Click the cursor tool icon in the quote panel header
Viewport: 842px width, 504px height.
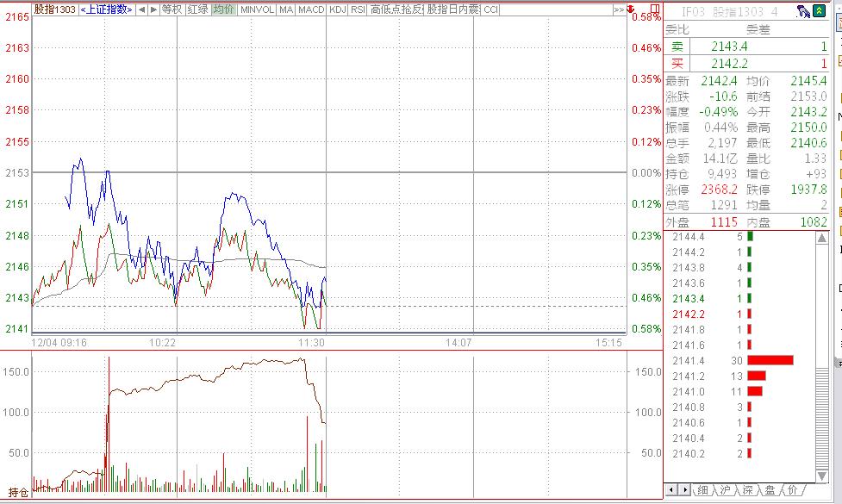803,11
